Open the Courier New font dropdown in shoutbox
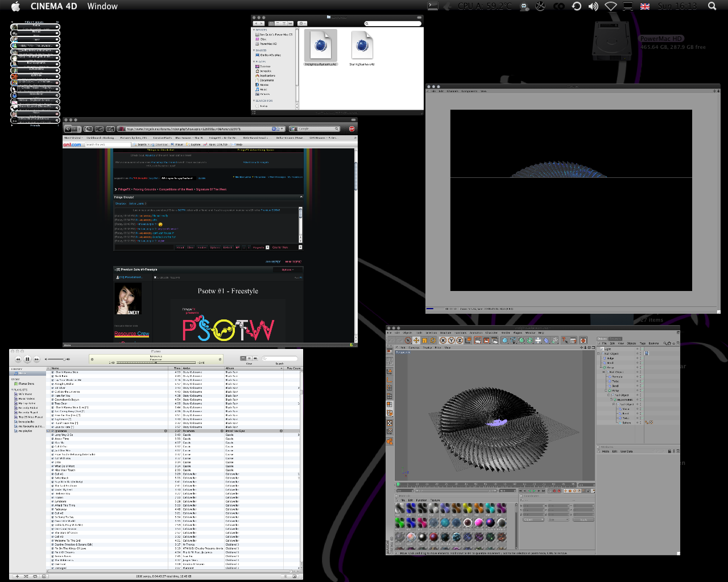728x582 pixels. tap(287, 247)
